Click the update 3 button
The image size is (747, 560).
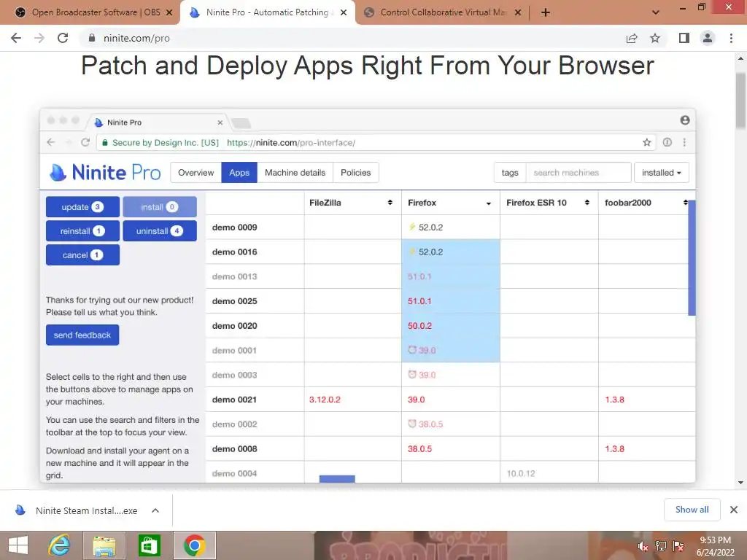pyautogui.click(x=82, y=206)
